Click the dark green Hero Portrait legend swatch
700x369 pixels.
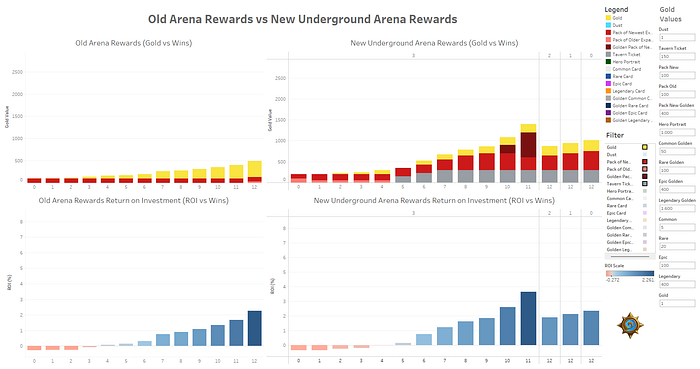coord(608,62)
